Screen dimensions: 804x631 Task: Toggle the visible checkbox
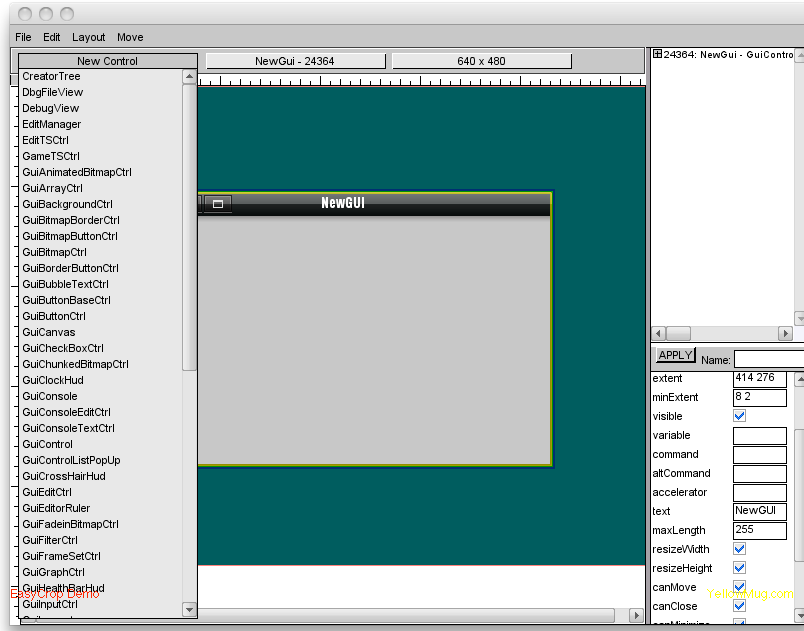tap(740, 416)
